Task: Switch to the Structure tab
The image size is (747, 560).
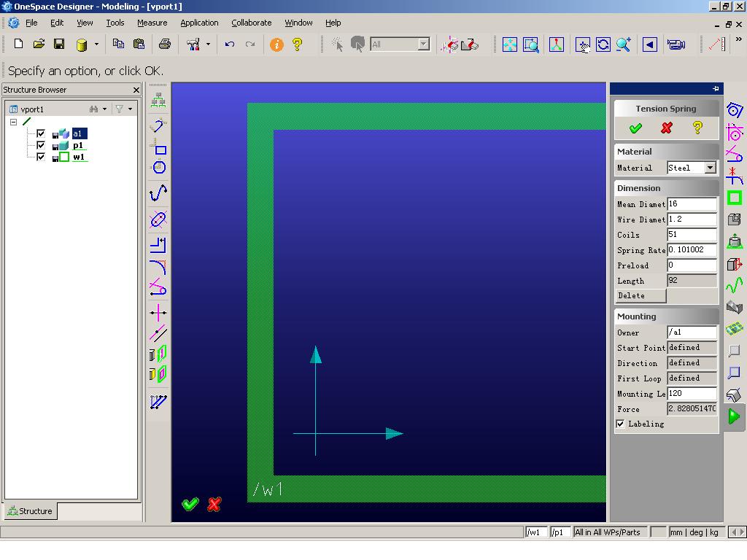Action: point(31,511)
